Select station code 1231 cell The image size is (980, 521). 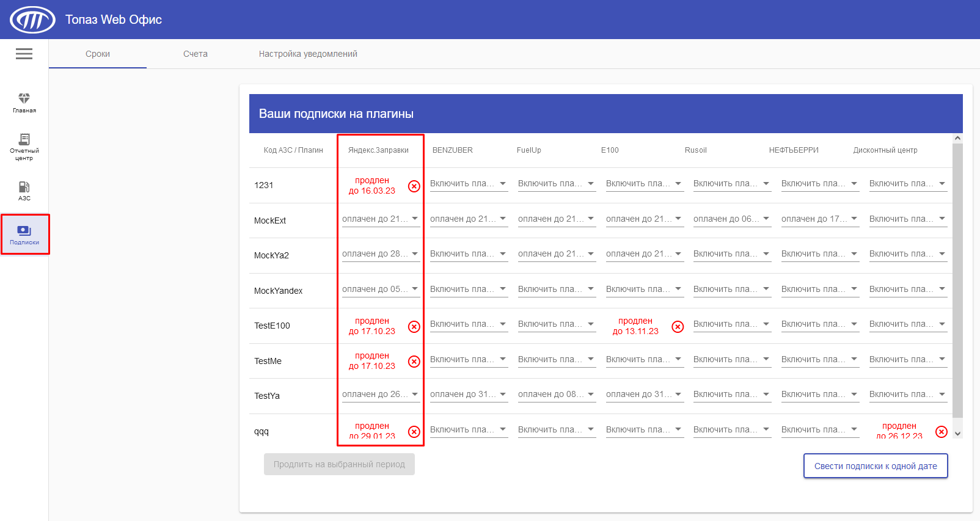264,185
